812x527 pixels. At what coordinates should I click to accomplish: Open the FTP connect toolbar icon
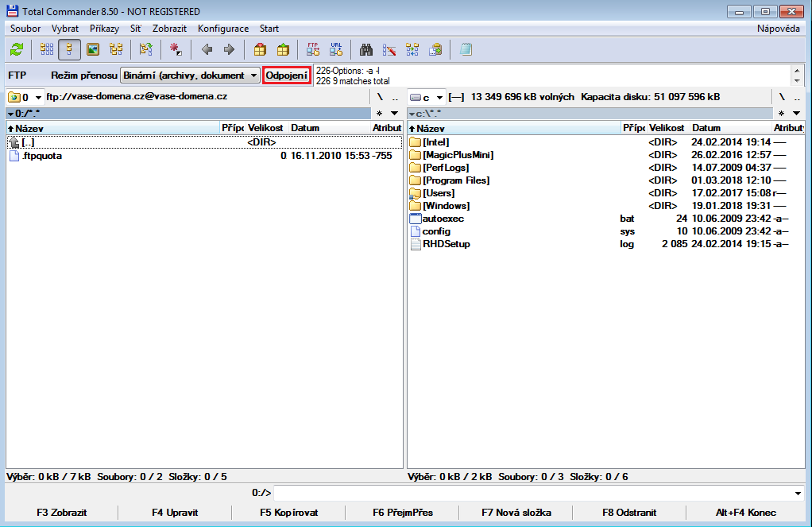313,50
